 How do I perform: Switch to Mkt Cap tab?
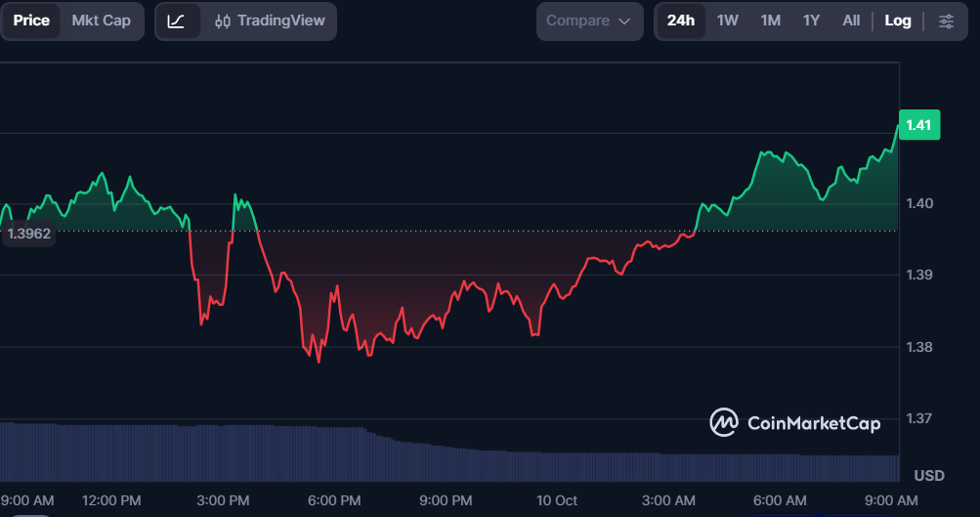[x=102, y=21]
